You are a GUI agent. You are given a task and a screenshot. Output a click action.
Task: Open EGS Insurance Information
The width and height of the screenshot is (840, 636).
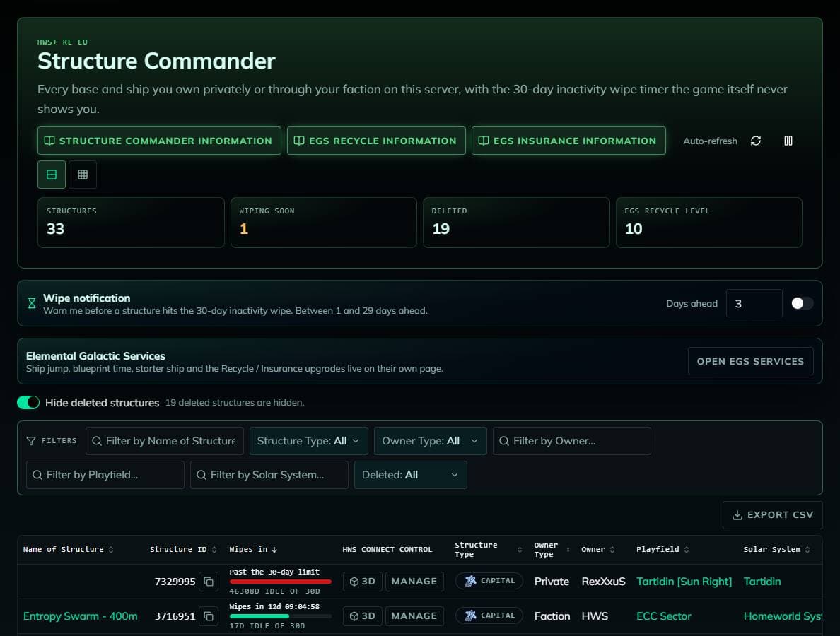(568, 141)
